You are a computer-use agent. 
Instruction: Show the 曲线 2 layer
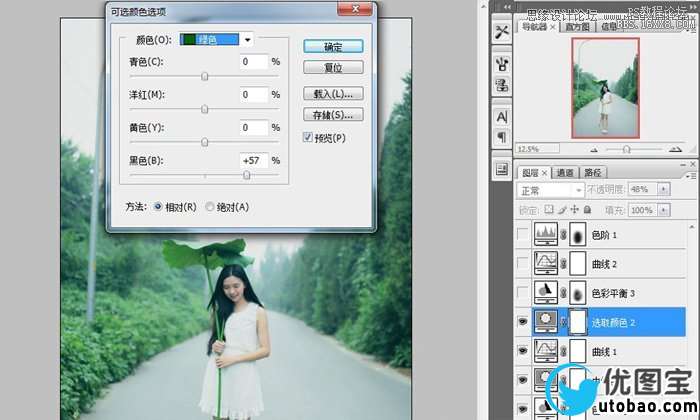click(524, 263)
